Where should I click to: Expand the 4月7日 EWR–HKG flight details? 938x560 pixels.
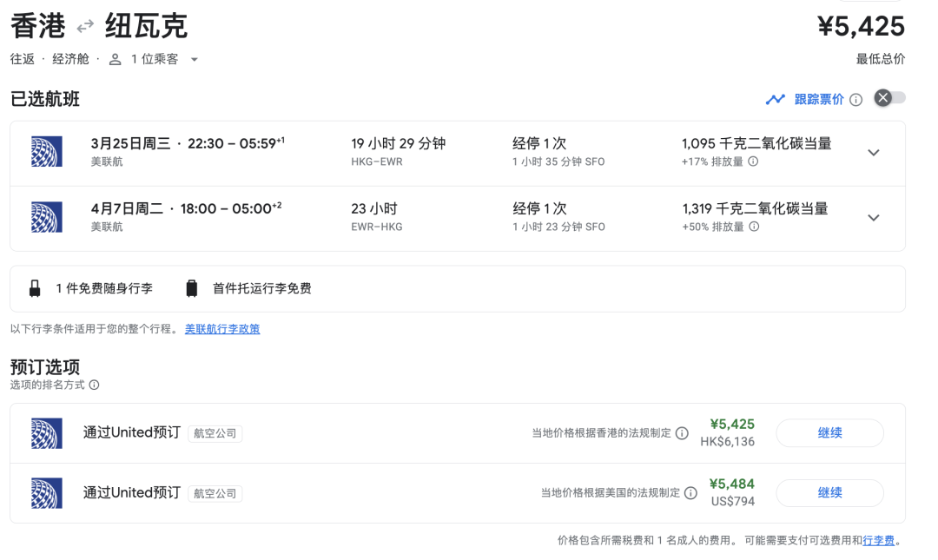pos(874,218)
